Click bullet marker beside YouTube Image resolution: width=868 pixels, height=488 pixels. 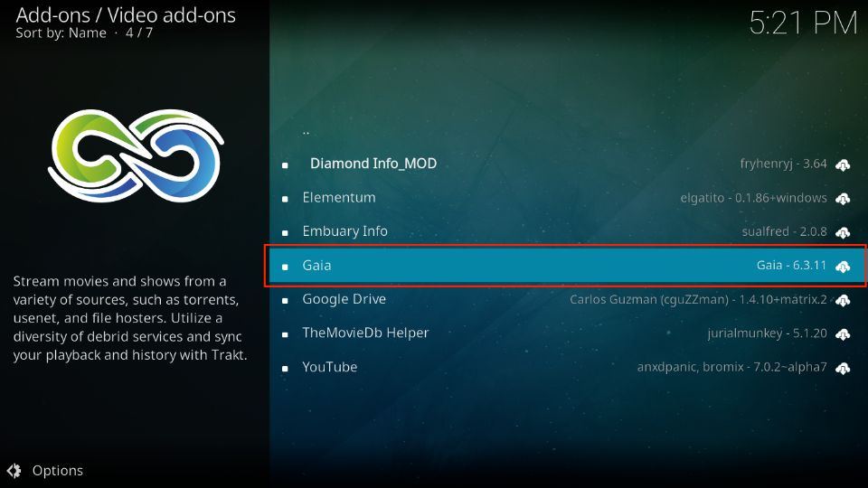(285, 369)
